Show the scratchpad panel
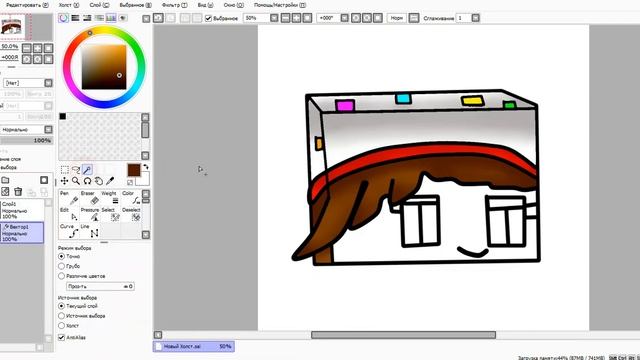The image size is (640, 360). (x=122, y=18)
